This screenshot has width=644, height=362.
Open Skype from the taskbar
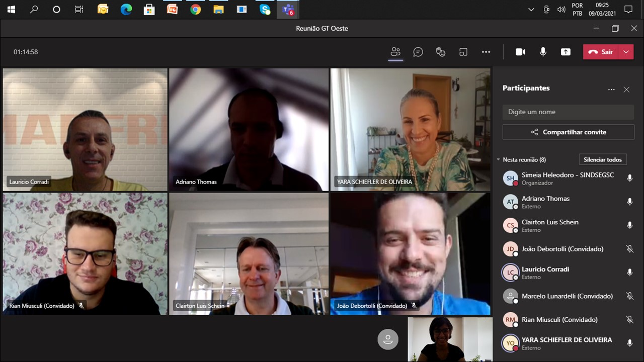[265, 10]
